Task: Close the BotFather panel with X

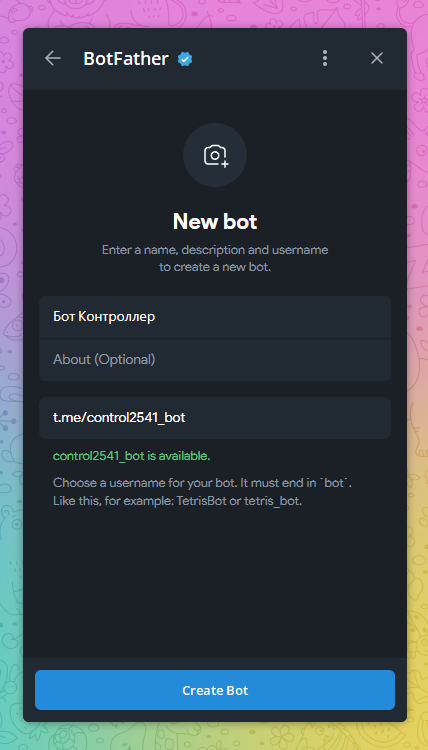Action: tap(377, 58)
